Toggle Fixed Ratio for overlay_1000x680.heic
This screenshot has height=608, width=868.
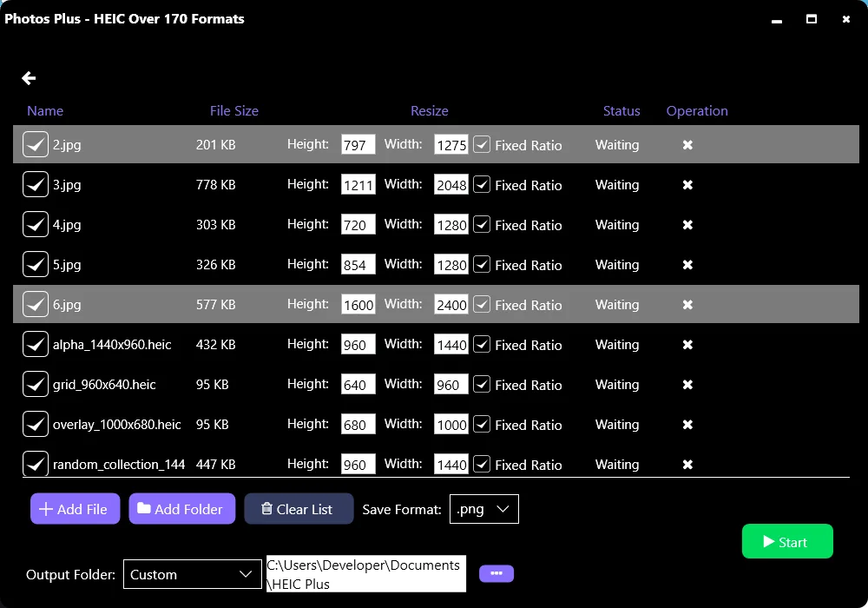click(482, 424)
